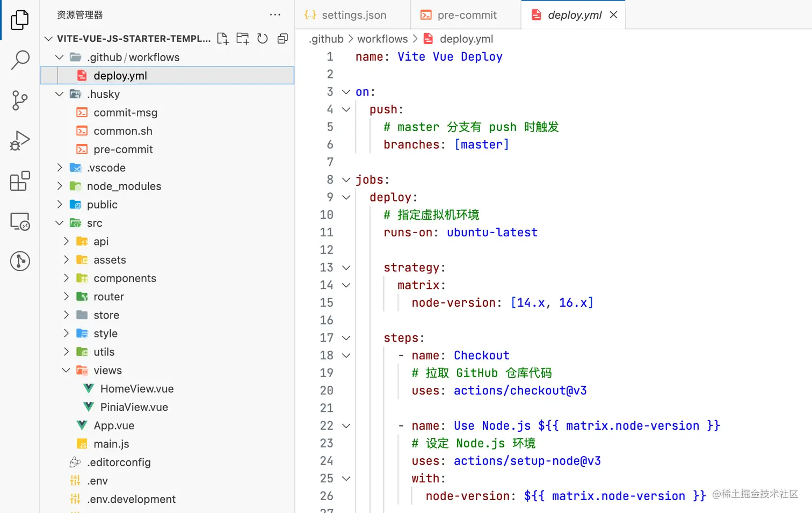This screenshot has width=812, height=513.
Task: Expand the public folder
Action: pos(60,205)
